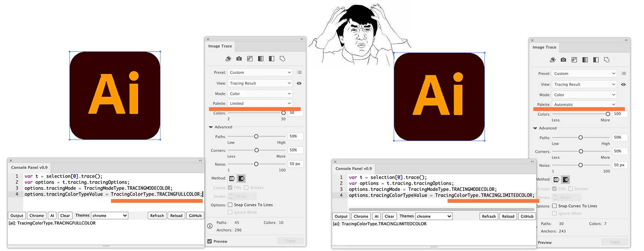Screen dimensions: 644x251
Task: Select Black and White preset icon in right Image Trace panel
Action: 596,60
